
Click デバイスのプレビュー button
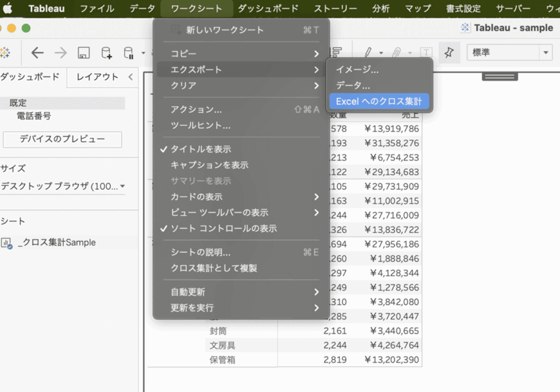62,139
